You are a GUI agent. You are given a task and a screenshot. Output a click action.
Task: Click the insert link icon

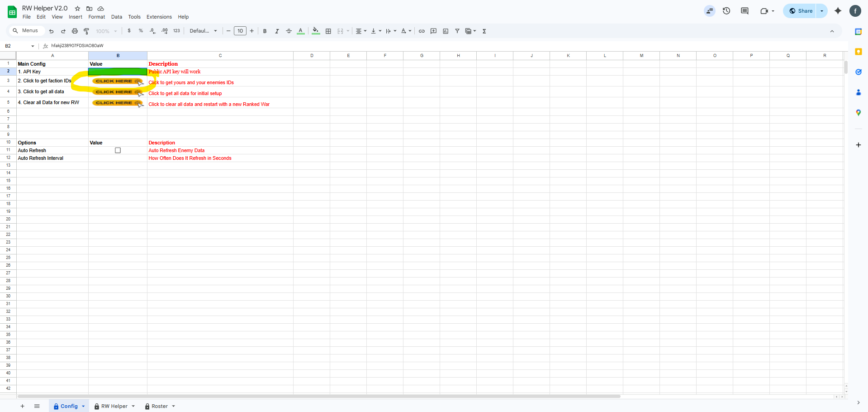422,31
